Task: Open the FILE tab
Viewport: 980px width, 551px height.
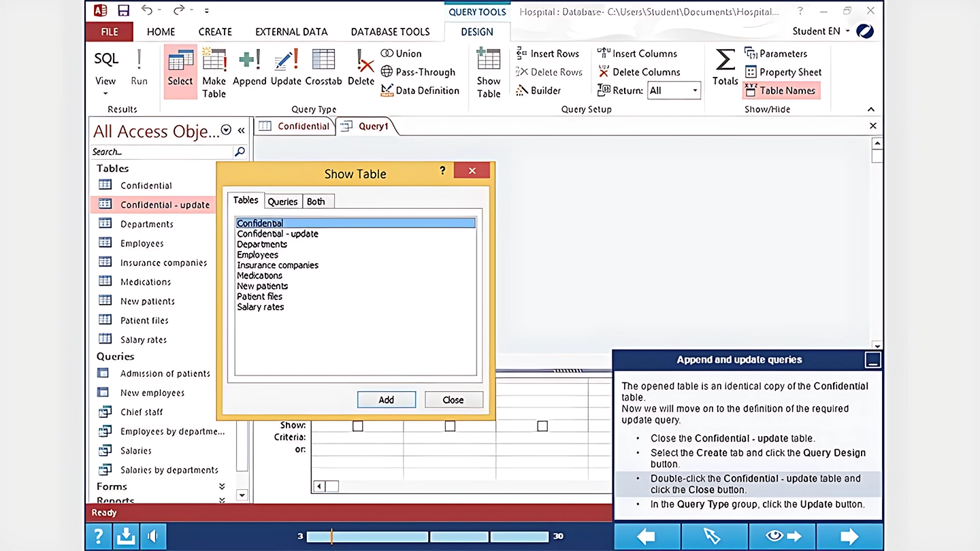Action: (x=109, y=32)
